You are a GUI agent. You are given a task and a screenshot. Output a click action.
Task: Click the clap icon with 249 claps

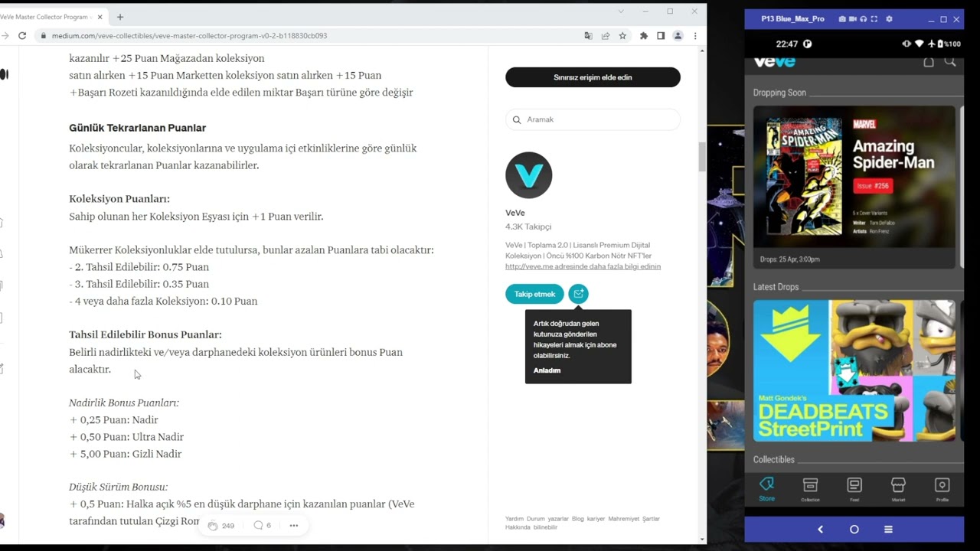tap(213, 526)
